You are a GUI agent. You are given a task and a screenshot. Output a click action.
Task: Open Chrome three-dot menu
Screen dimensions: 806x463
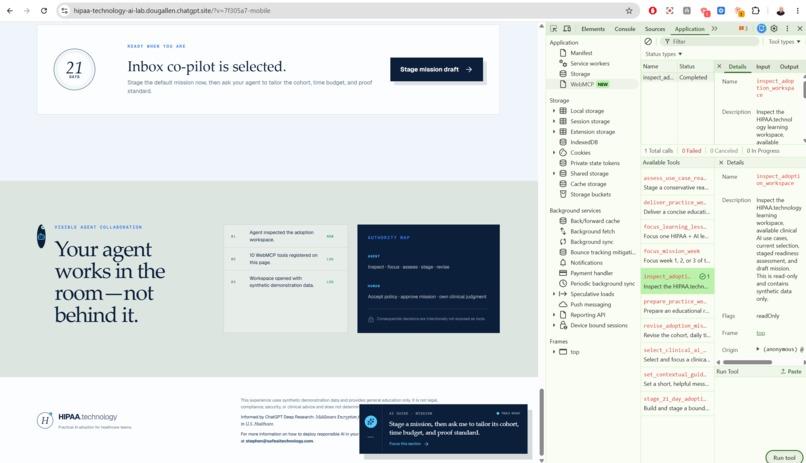tap(798, 10)
